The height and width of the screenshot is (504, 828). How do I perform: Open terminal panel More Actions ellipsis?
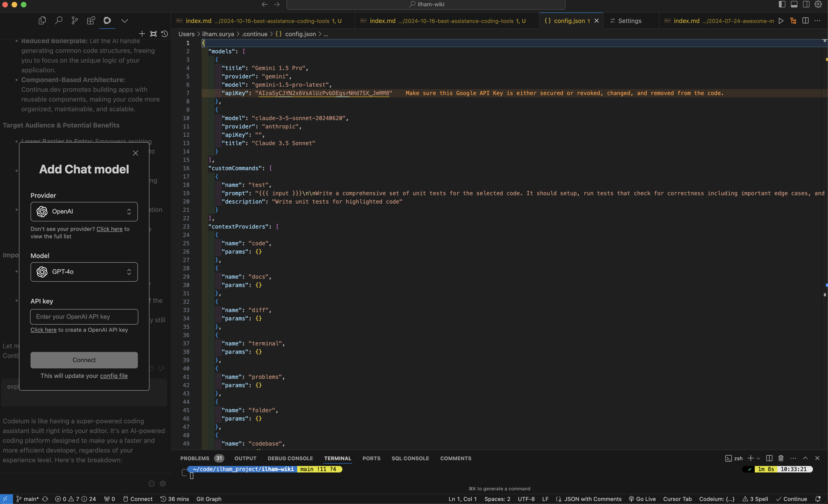(x=793, y=458)
